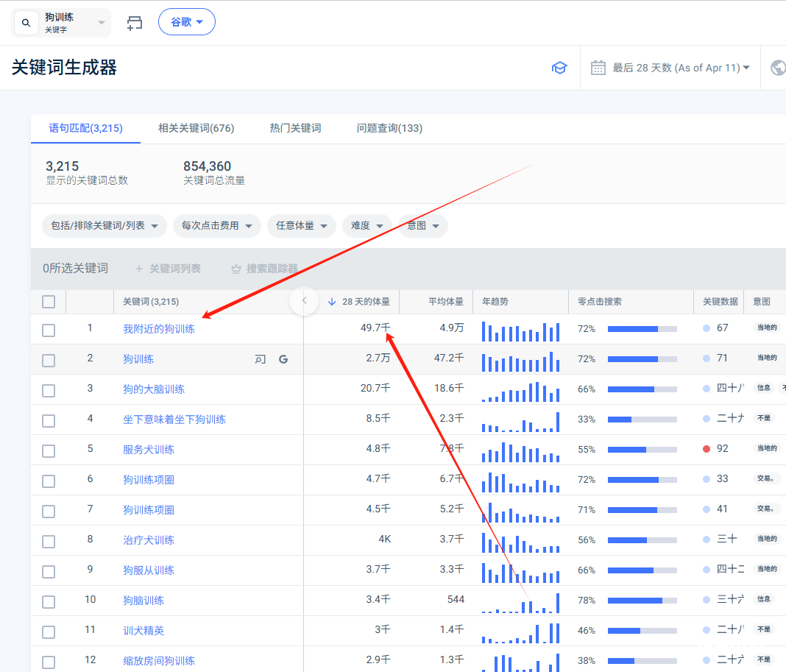
Task: Open the 包括/排除关键词/列表 filter
Action: [x=105, y=226]
